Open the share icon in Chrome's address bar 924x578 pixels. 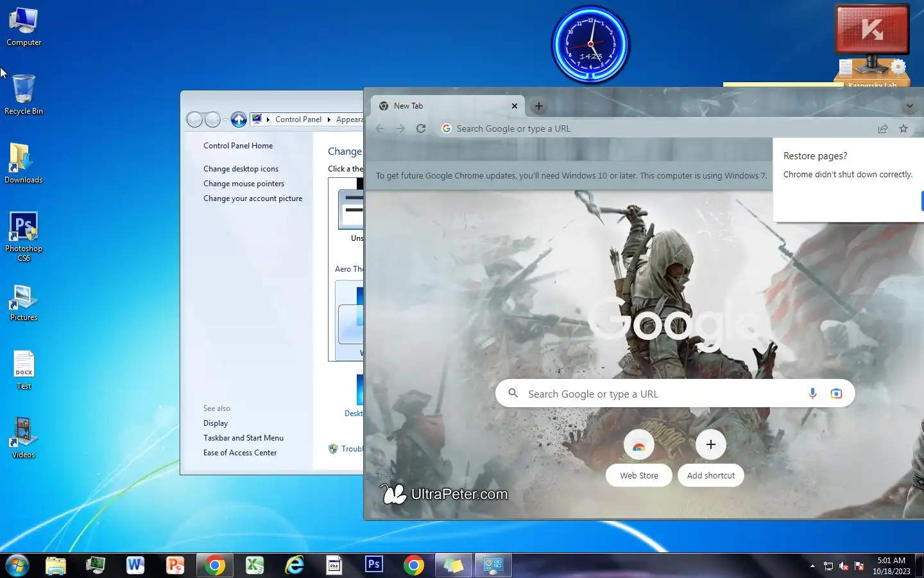pos(883,128)
